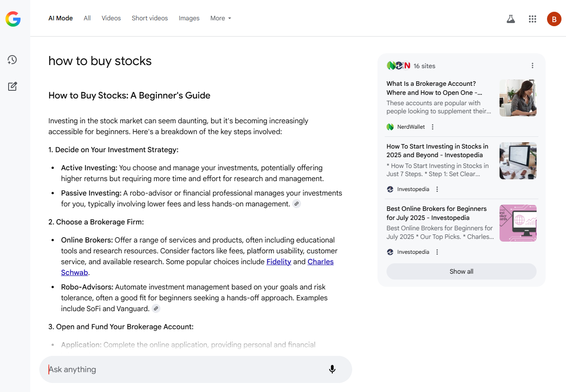Screen dimensions: 566x392
Task: Click the Show all sources button
Action: [462, 271]
